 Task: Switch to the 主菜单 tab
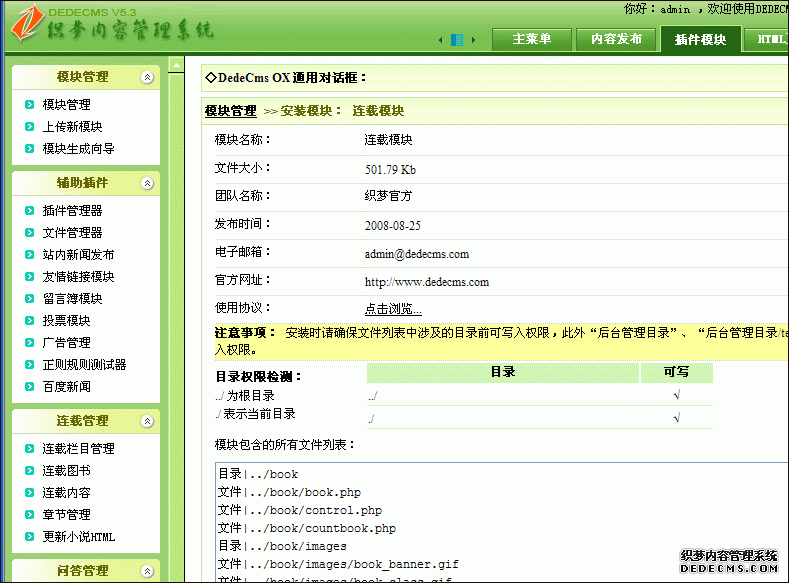532,39
